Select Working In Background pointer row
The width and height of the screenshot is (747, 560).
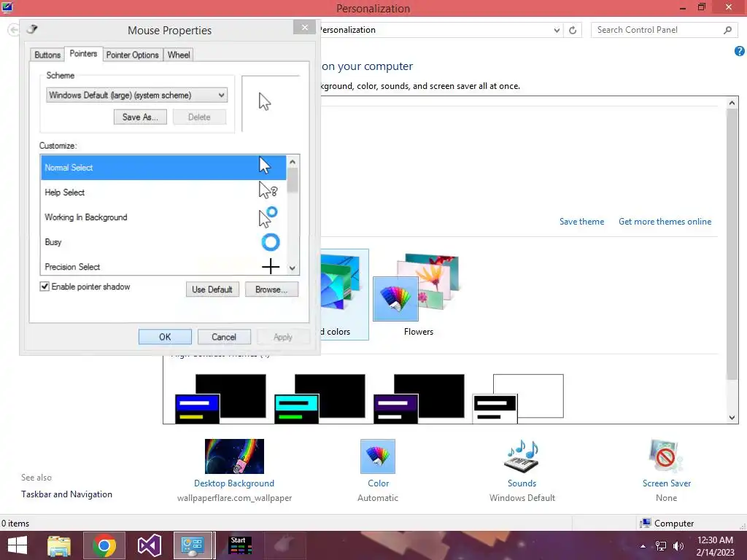[163, 217]
